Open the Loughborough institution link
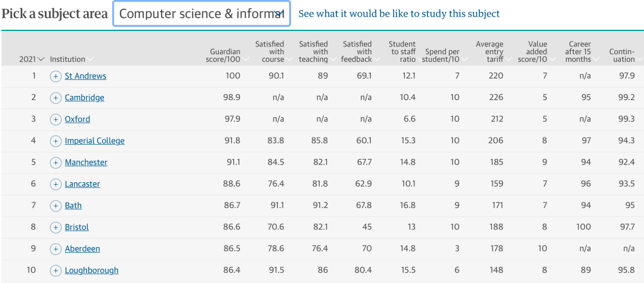 coord(91,270)
